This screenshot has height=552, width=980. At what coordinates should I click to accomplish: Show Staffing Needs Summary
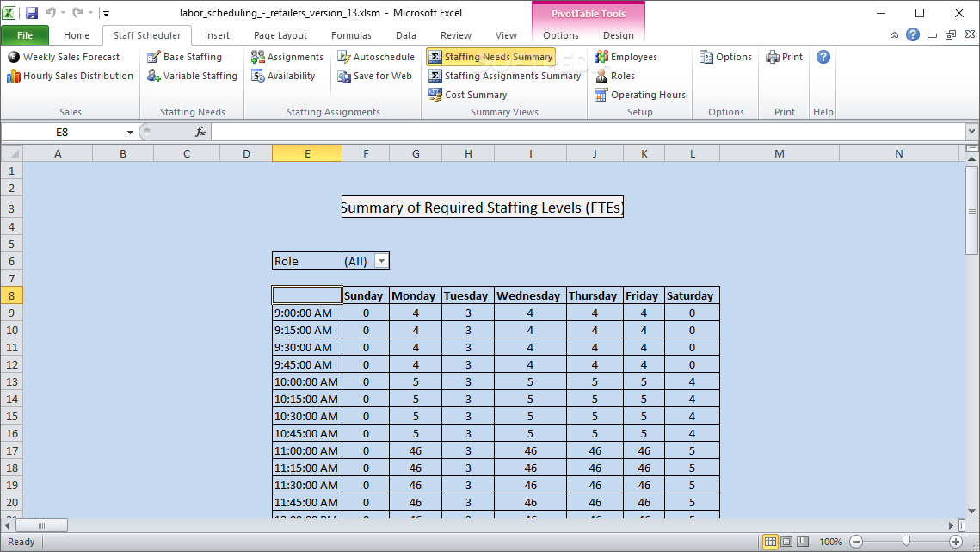(490, 57)
